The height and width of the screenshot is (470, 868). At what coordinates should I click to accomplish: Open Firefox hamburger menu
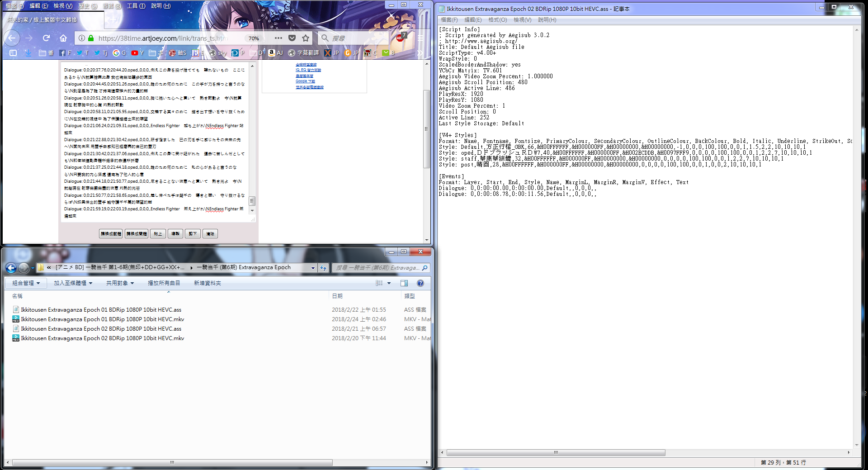tap(420, 38)
